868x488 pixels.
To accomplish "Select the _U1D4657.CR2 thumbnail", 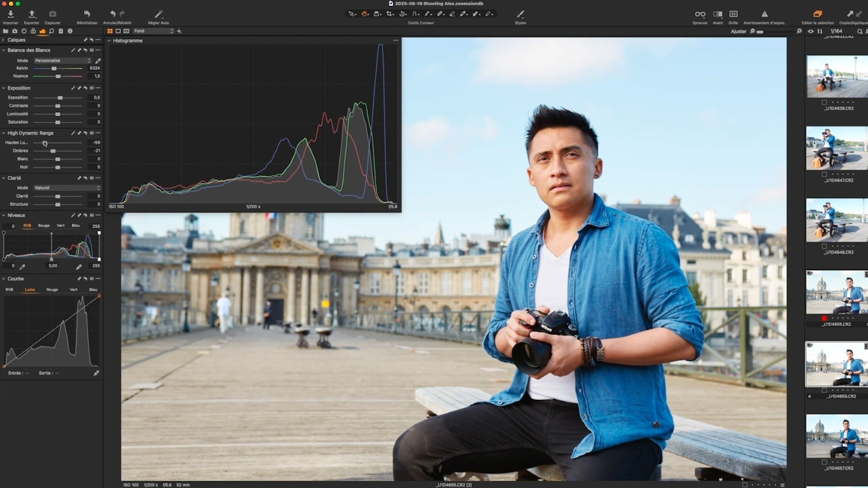I will tap(836, 436).
